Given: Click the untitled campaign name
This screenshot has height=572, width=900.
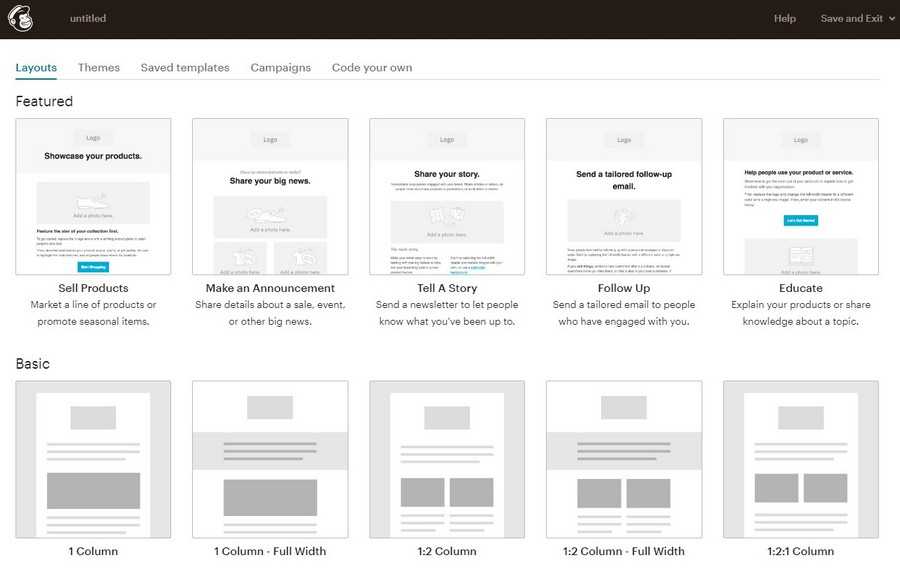Looking at the screenshot, I should coord(88,19).
